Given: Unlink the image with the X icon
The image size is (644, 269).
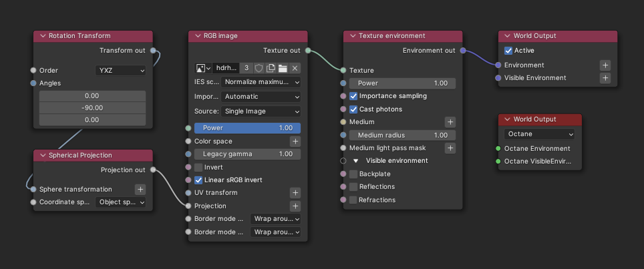Looking at the screenshot, I should coord(295,68).
